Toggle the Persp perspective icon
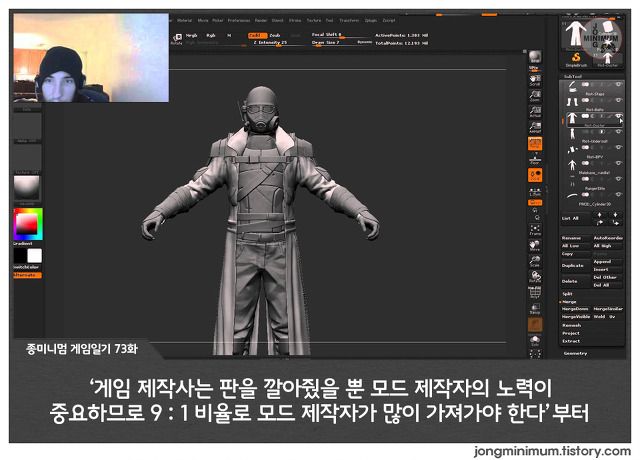The height and width of the screenshot is (460, 640). 535,143
